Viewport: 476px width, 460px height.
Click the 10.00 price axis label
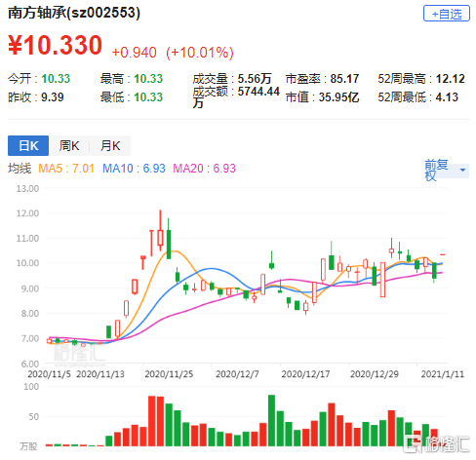pyautogui.click(x=27, y=263)
